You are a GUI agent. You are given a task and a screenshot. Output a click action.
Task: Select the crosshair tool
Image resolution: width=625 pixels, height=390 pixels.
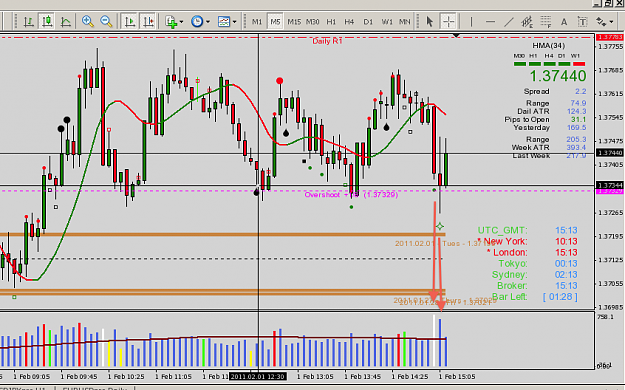(448, 21)
